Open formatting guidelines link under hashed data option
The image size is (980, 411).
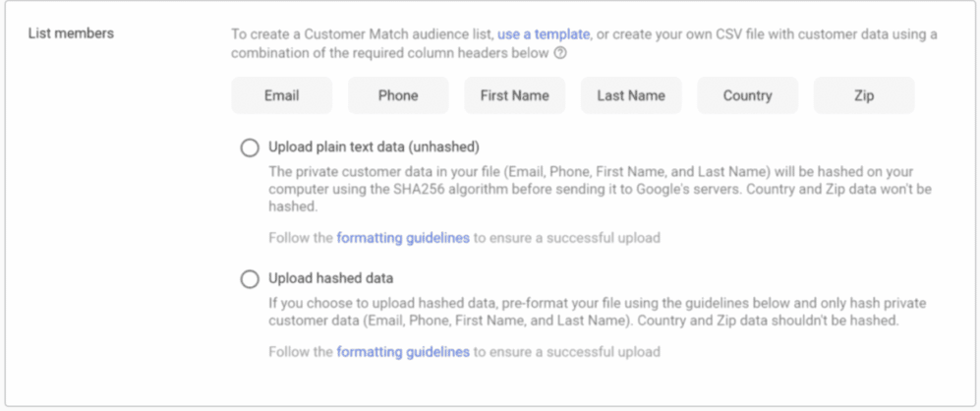pos(402,352)
